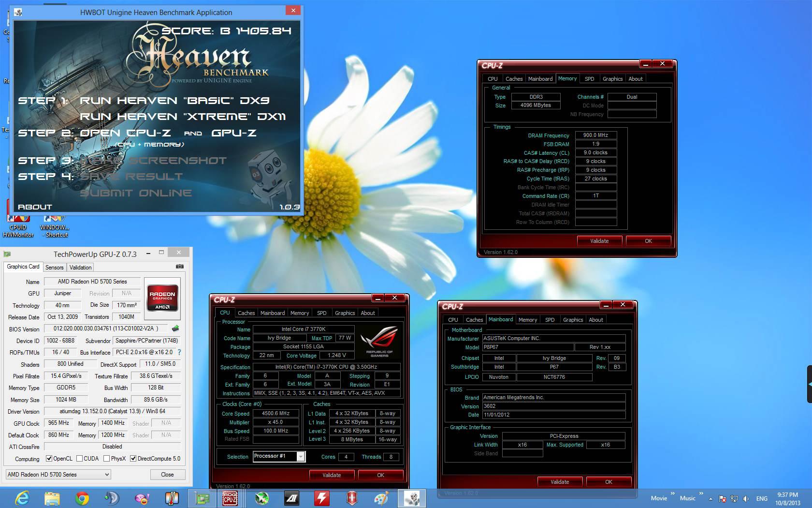This screenshot has width=812, height=508.
Task: Click the GPU-Z BIOS Version field
Action: (107, 329)
